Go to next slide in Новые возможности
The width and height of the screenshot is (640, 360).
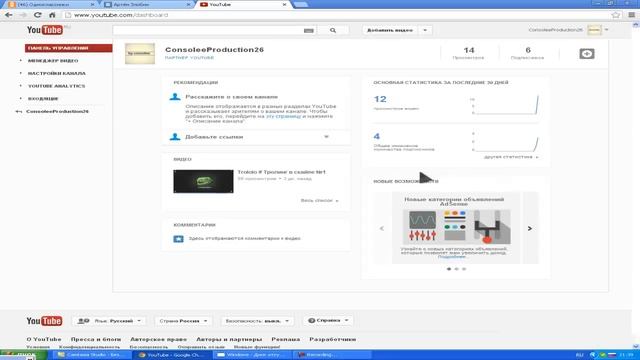pos(530,228)
